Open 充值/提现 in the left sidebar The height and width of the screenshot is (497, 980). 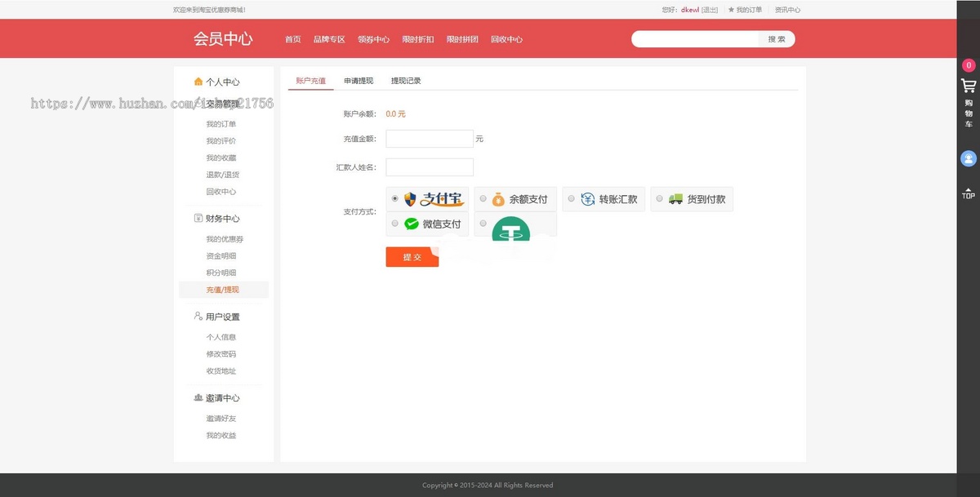pos(222,290)
